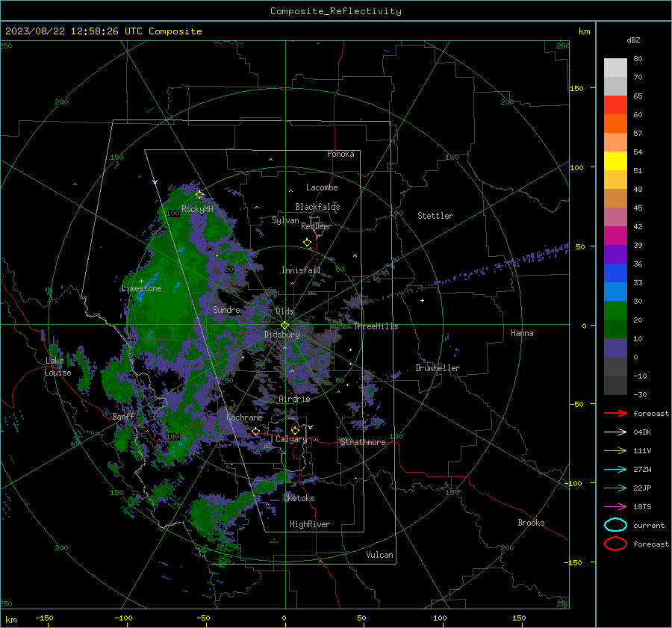Click the Lacombe town label
This screenshot has height=628, width=672.
[322, 187]
